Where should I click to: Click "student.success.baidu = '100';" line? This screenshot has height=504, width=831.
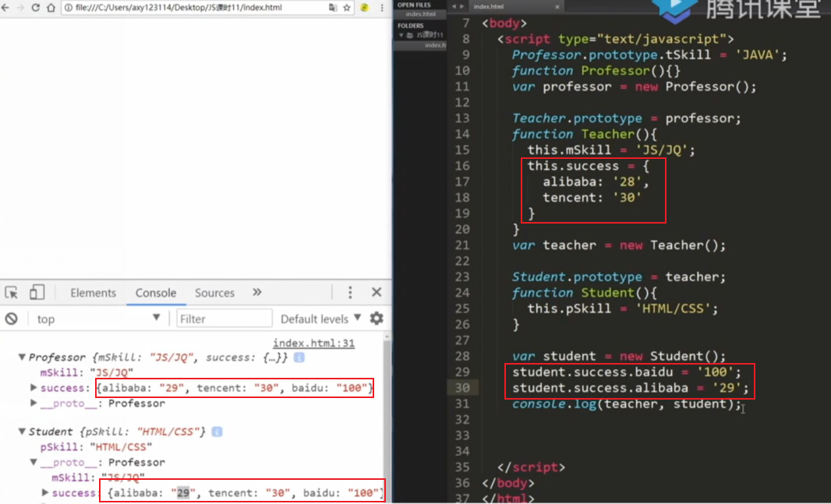(627, 372)
